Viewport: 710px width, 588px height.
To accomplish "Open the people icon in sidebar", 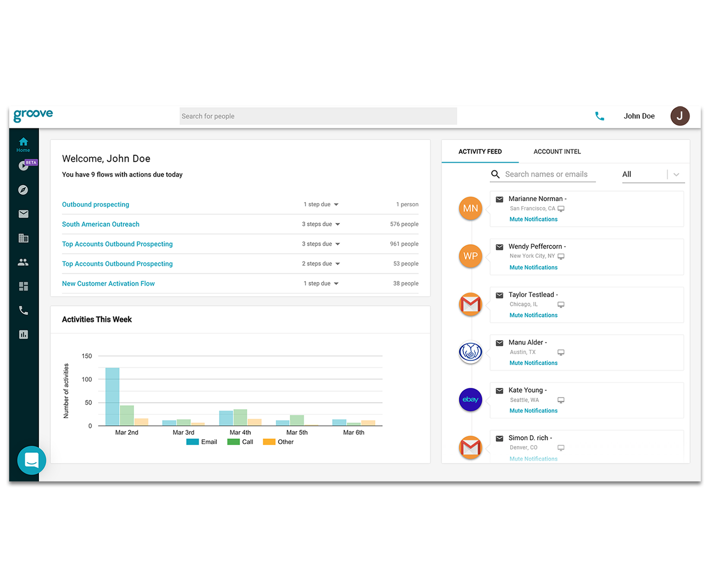I will [x=23, y=262].
